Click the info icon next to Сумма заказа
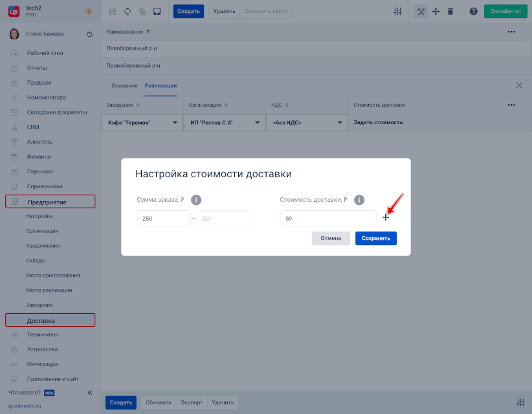The width and height of the screenshot is (532, 414). click(x=197, y=200)
